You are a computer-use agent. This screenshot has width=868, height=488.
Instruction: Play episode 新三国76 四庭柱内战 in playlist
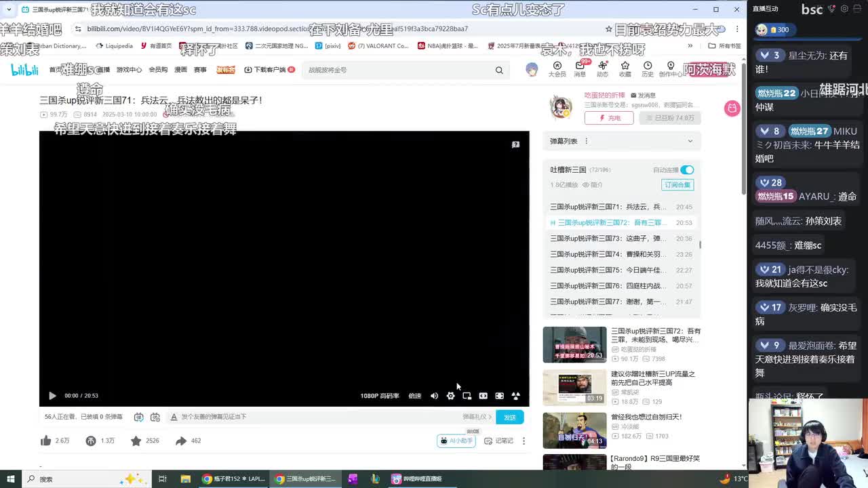coord(621,286)
